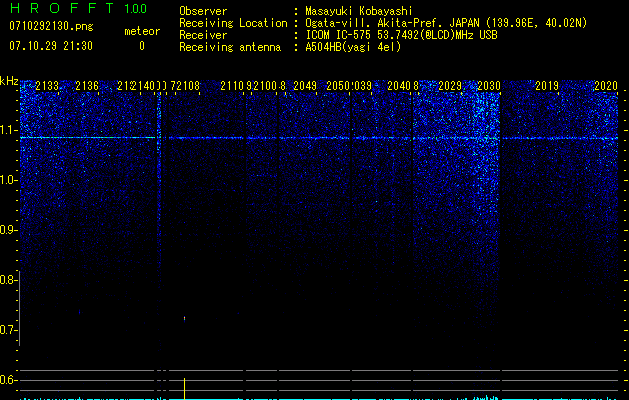
Task: Select the file name 0710292130.png
Action: pos(51,27)
